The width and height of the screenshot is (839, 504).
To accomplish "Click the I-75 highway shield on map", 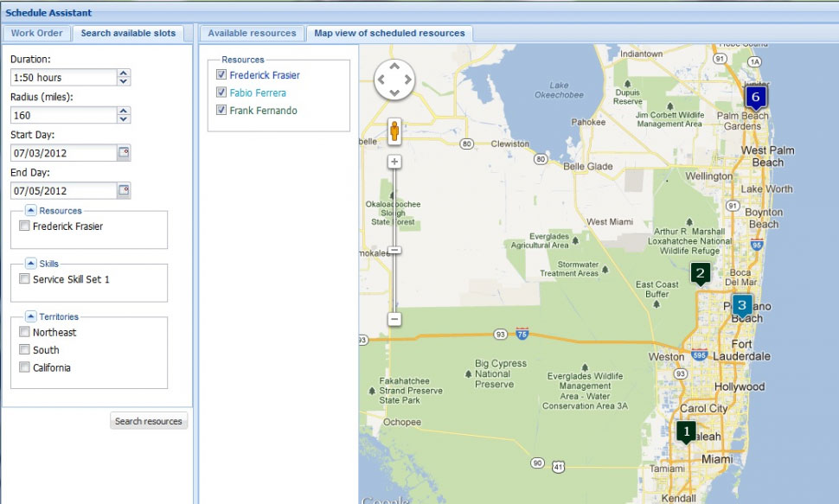I will [x=522, y=334].
